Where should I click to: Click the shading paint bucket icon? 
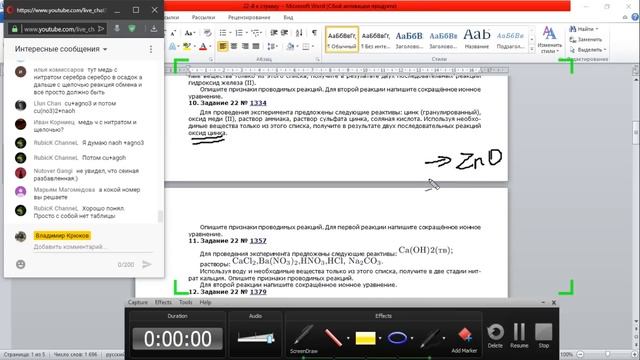click(290, 47)
